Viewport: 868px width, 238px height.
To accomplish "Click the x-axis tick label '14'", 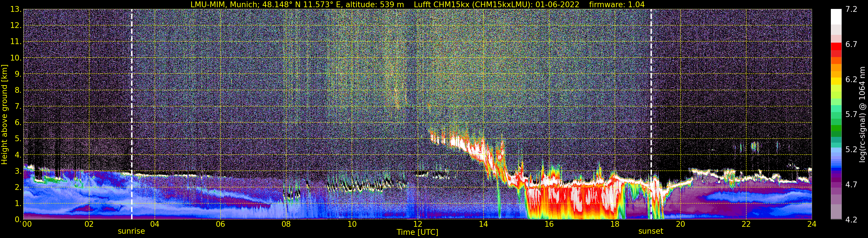I will (483, 224).
